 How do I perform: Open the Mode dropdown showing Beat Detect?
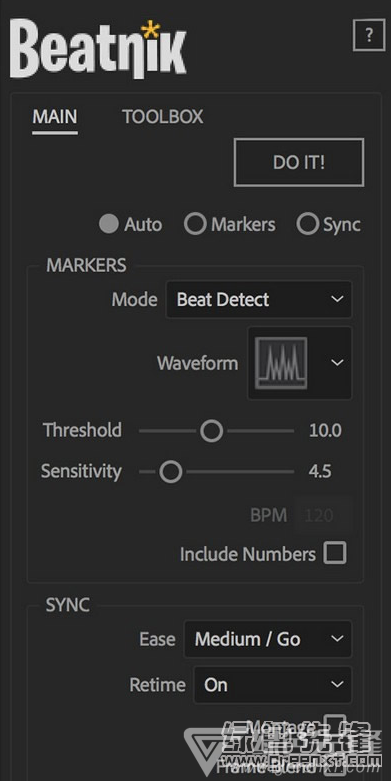point(259,299)
